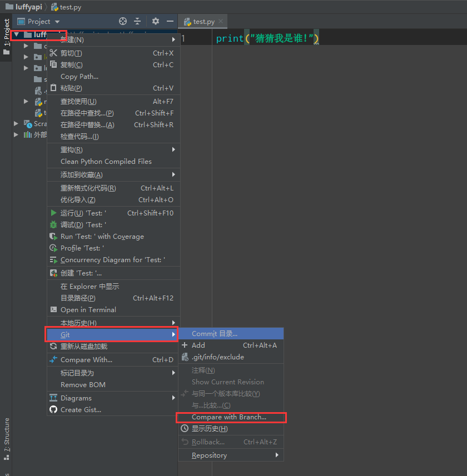This screenshot has height=476, width=467.
Task: Open the 1: Project side tool window
Action: click(x=6, y=37)
